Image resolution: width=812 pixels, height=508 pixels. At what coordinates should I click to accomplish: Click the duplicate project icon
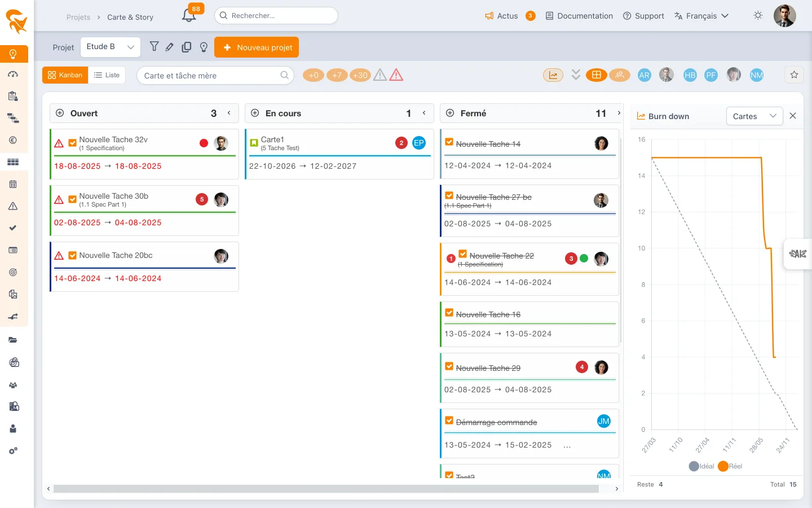[187, 47]
